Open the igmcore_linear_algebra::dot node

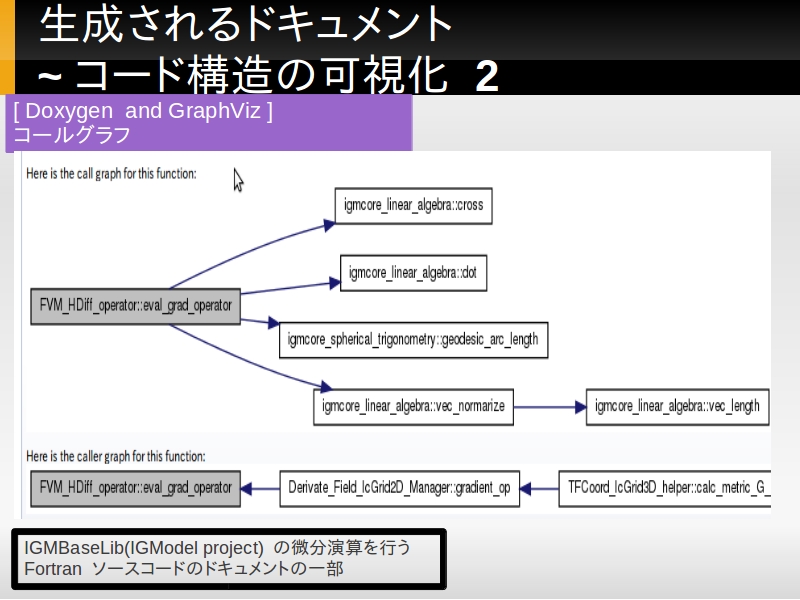[414, 272]
